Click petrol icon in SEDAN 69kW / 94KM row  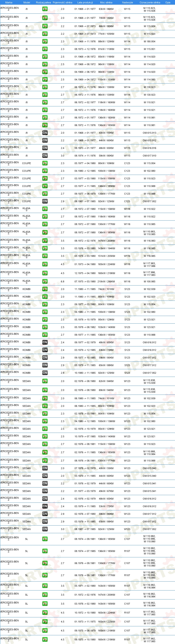click(x=45, y=390)
